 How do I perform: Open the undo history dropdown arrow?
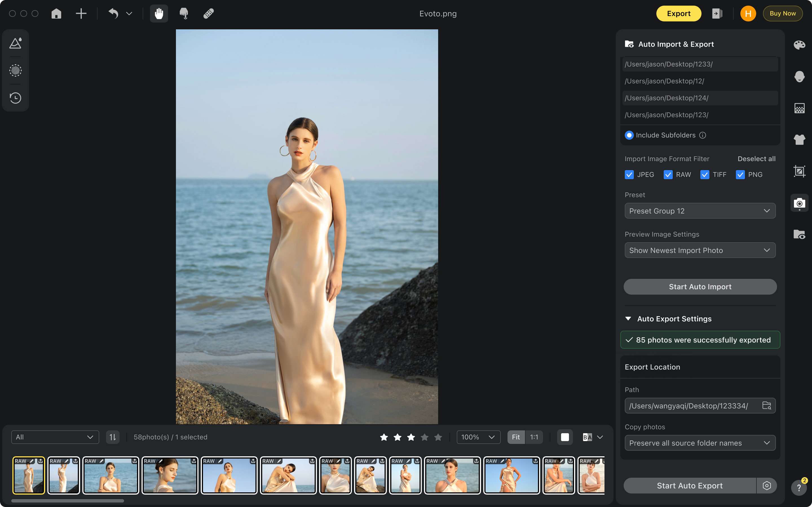[129, 14]
